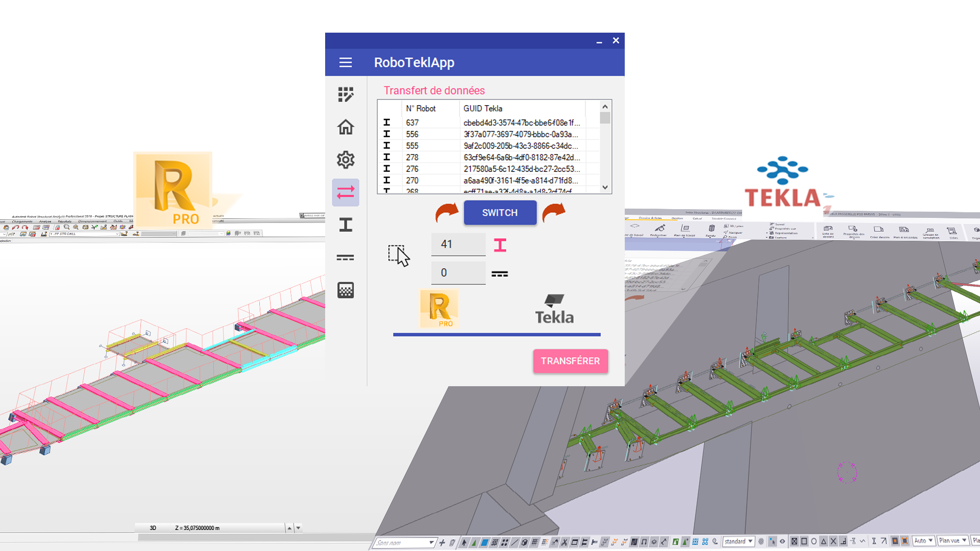Click the table scrollbar up arrow
The image size is (980, 551).
point(605,107)
